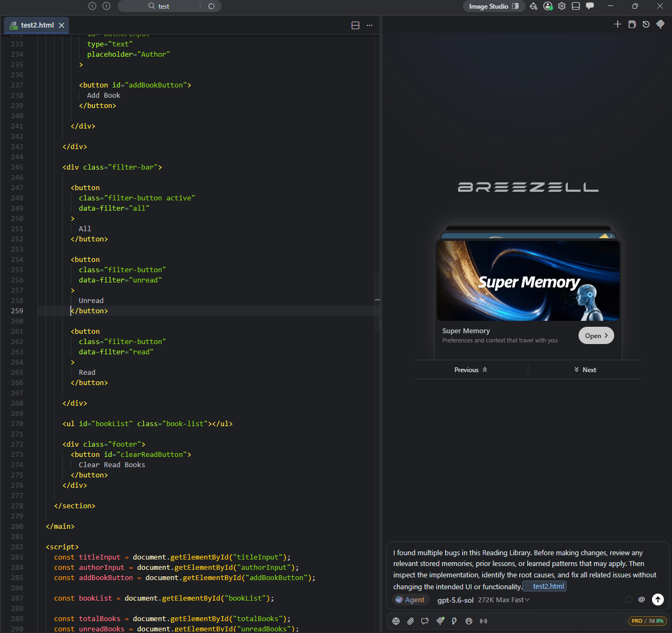Show the Previous feature card
Image resolution: width=672 pixels, height=633 pixels.
coord(471,370)
